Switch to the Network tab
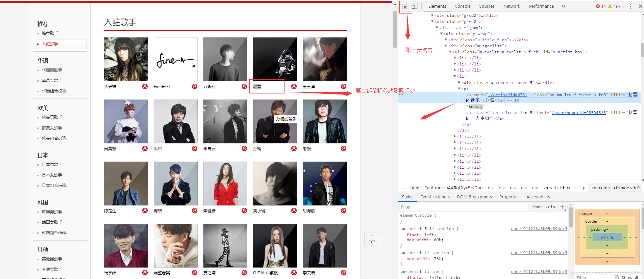The image size is (644, 279). [x=512, y=6]
